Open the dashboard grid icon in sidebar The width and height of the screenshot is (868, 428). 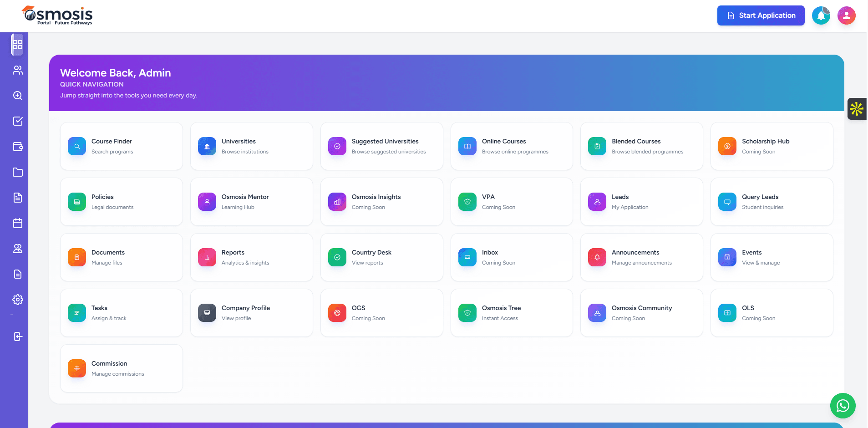click(17, 45)
